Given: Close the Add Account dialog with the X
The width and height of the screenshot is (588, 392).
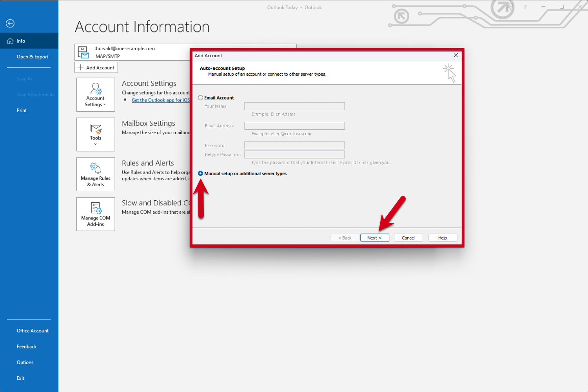Looking at the screenshot, I should 456,55.
